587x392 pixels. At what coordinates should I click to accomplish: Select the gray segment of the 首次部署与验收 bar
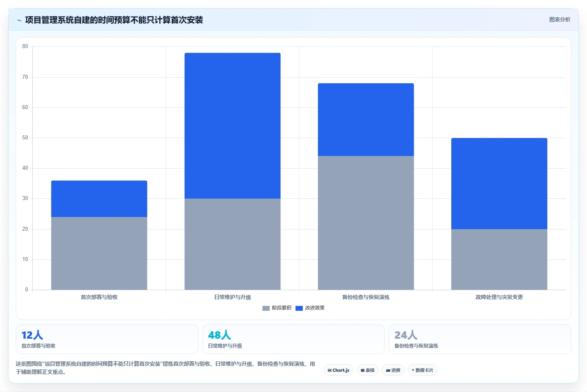[99, 253]
